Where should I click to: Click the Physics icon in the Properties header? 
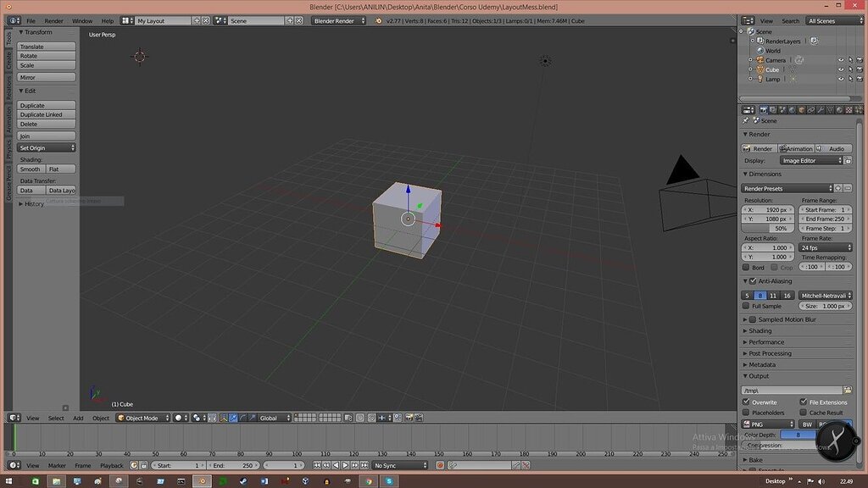click(859, 109)
